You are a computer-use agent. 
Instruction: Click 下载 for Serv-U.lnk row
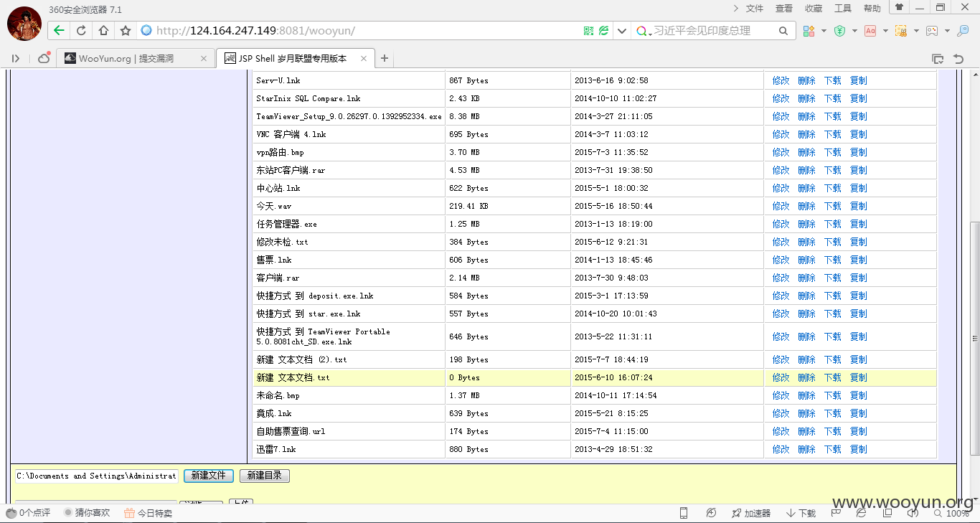click(832, 80)
